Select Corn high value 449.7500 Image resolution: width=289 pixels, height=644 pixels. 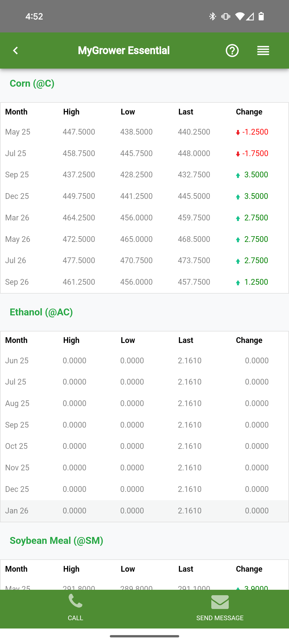pos(79,196)
